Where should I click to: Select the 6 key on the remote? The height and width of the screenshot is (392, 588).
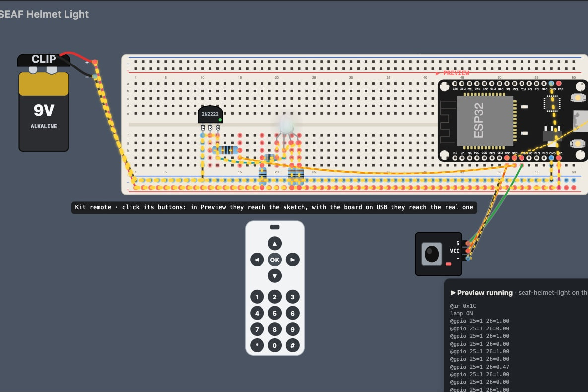[x=292, y=313]
